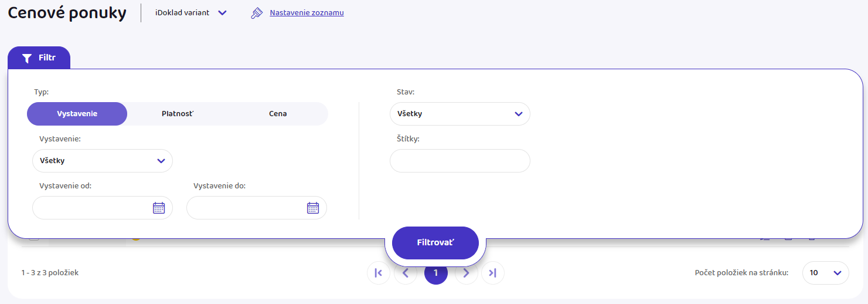The image size is (868, 304).
Task: Select Vystavenie filter type
Action: 77,114
